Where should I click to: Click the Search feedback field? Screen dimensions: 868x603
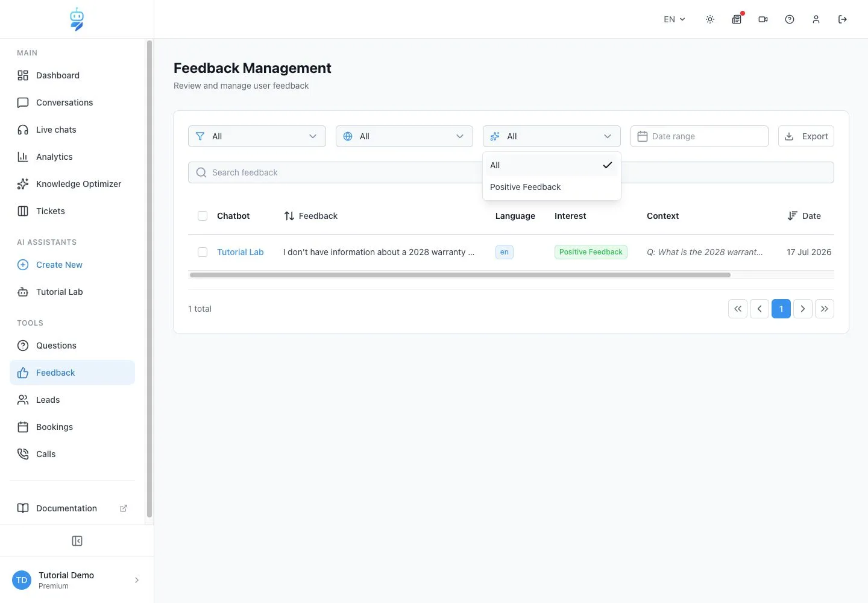click(511, 172)
